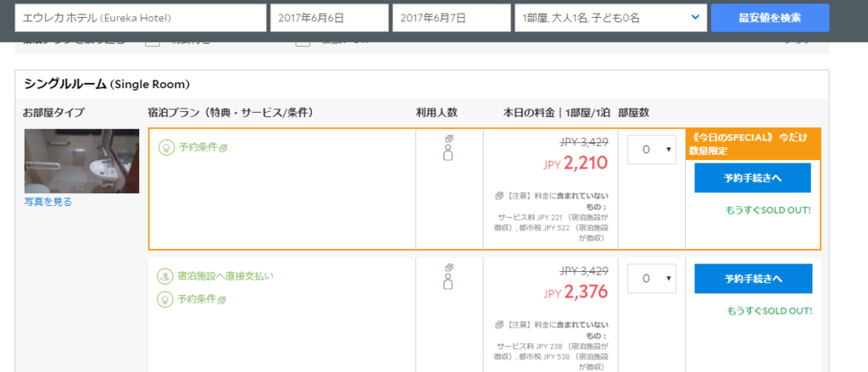Select the check-in date 2017年6月6日 field
The image size is (868, 372).
330,18
